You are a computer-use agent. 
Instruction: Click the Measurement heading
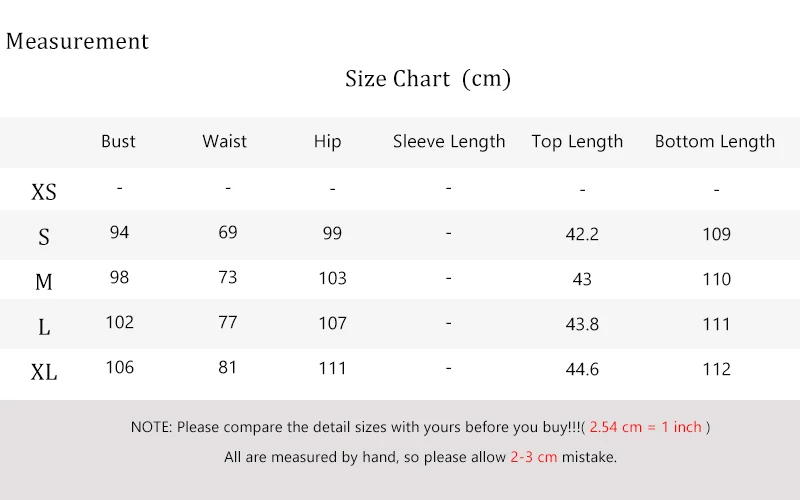point(77,41)
